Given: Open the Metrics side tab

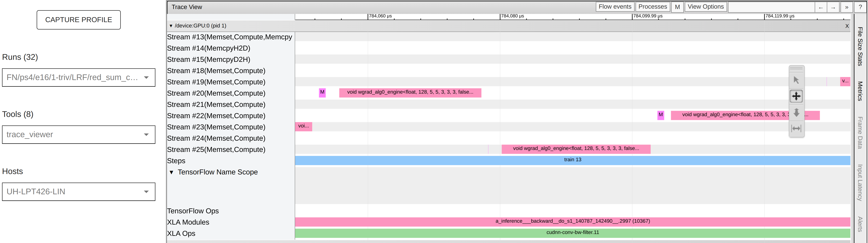Looking at the screenshot, I should [860, 91].
